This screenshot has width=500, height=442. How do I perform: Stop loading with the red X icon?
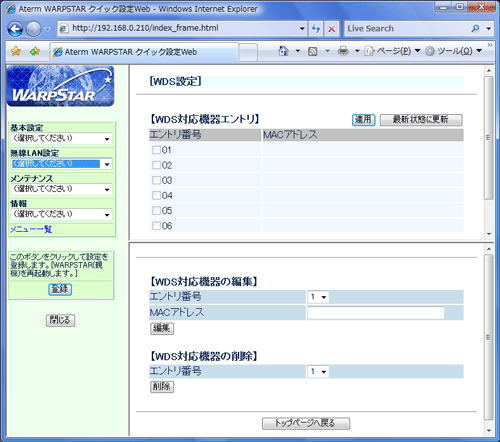tap(332, 29)
